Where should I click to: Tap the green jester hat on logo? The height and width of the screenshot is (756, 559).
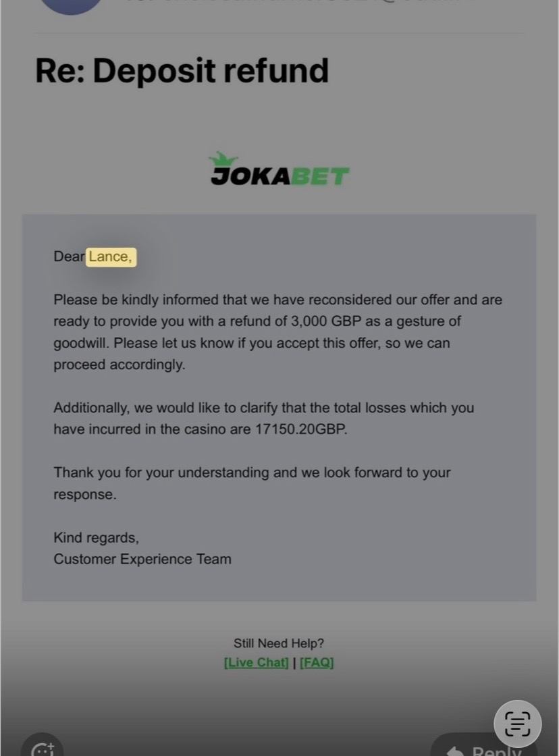click(x=223, y=159)
